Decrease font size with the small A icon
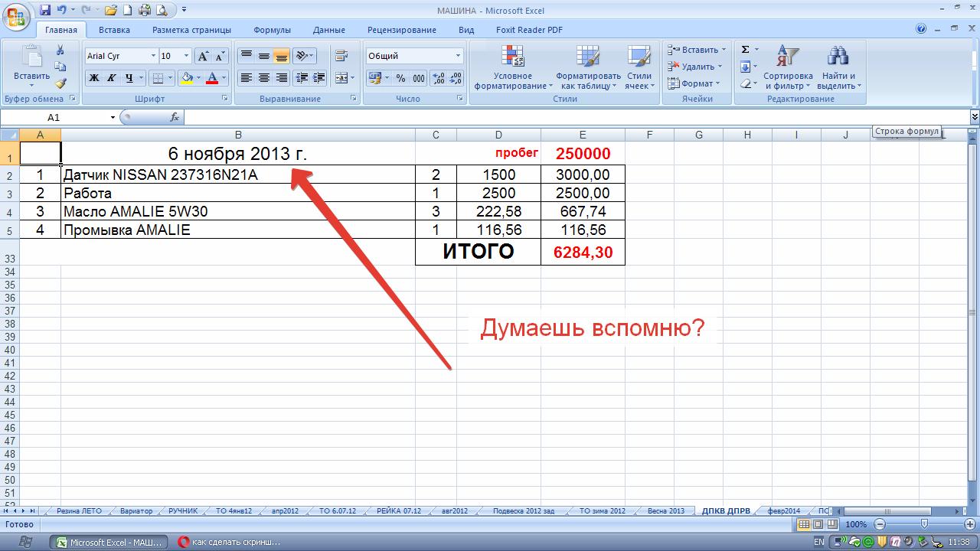Viewport: 980px width, 551px height. tap(220, 56)
